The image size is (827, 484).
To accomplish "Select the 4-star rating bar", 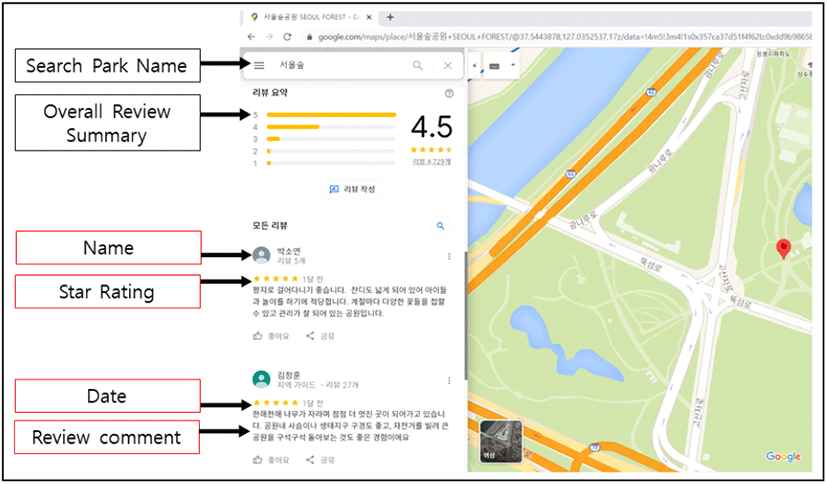I will pyautogui.click(x=331, y=127).
